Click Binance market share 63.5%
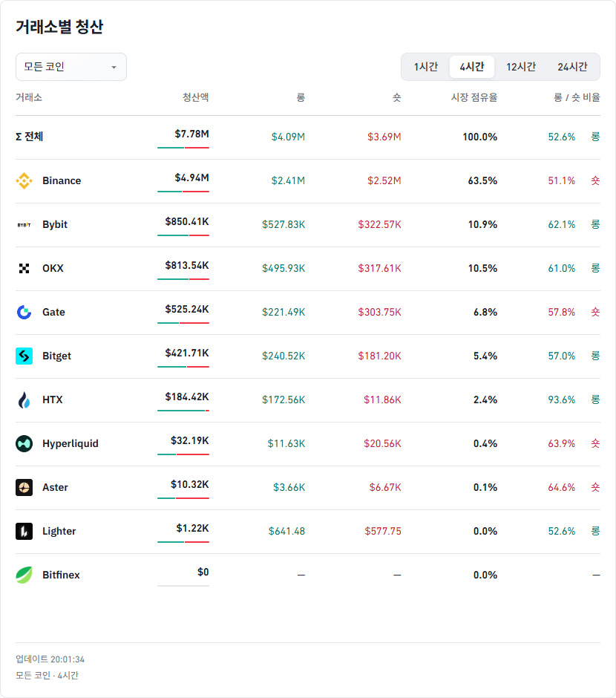 pos(482,180)
